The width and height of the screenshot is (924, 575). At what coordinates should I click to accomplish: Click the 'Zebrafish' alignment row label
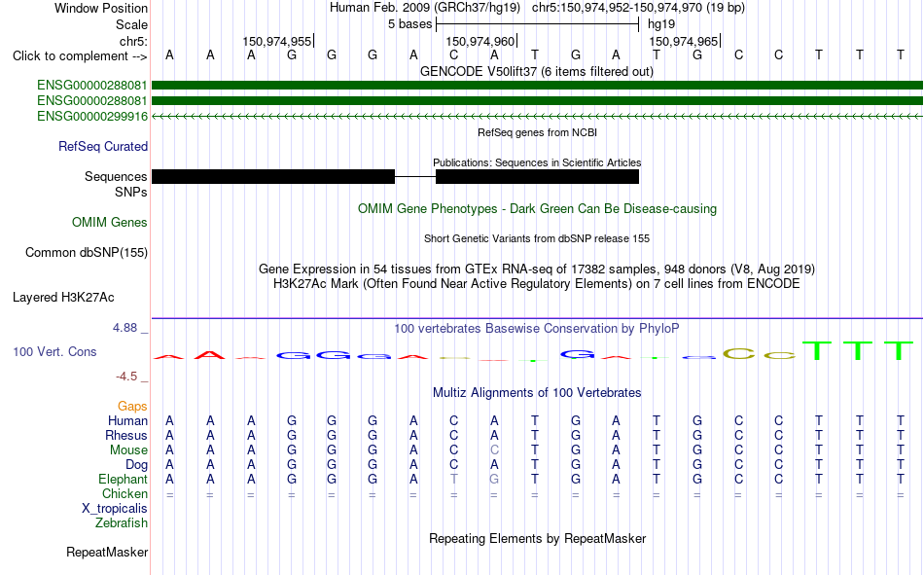click(122, 523)
